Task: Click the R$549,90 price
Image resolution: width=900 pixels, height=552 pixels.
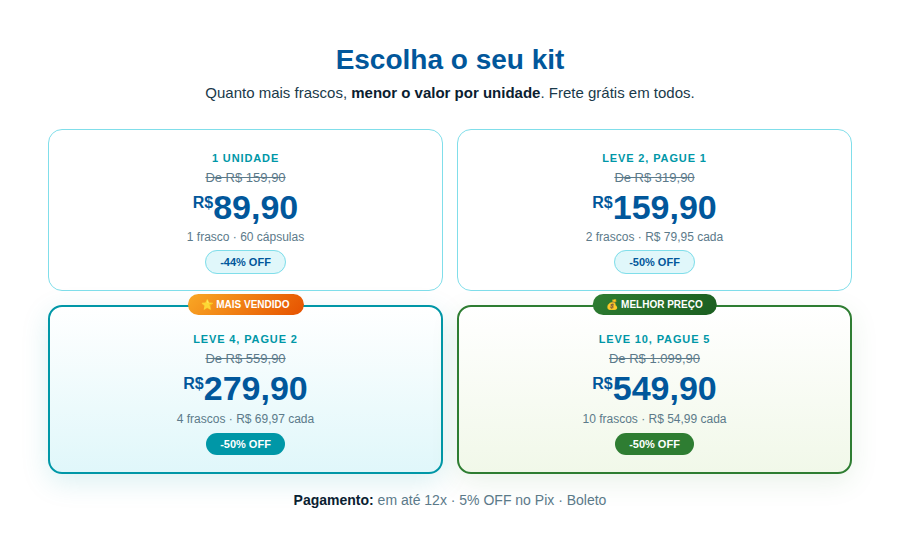Action: (x=654, y=389)
